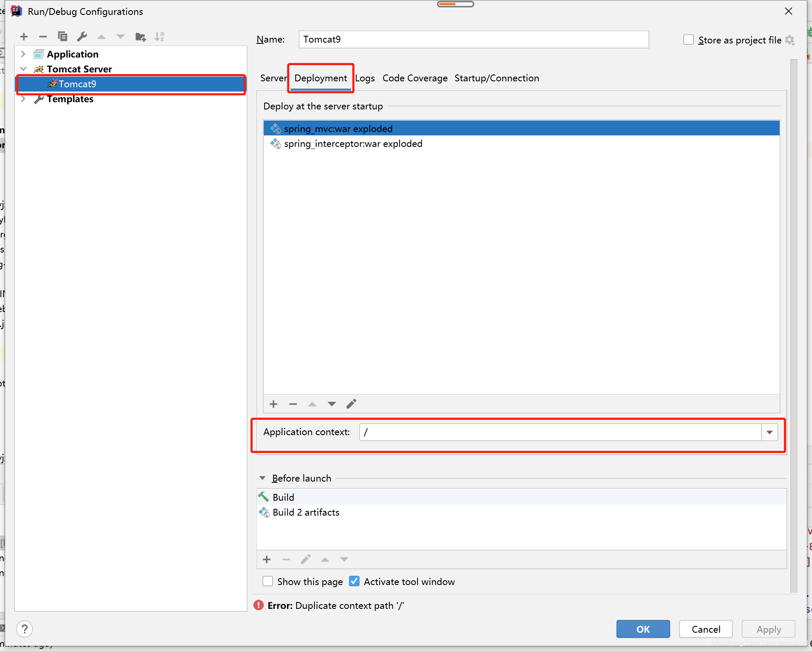Create new configuration folder
This screenshot has width=812, height=651.
140,37
